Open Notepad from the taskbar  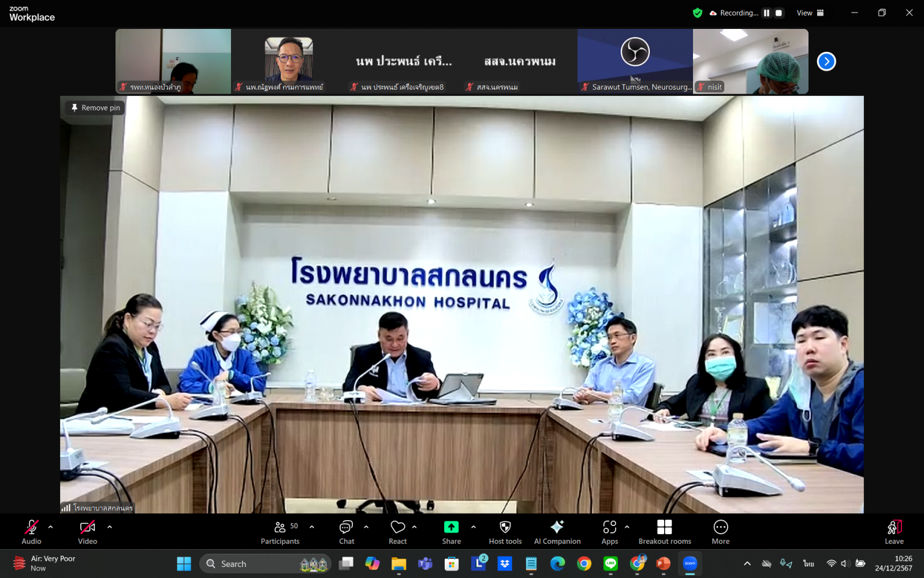(531, 564)
